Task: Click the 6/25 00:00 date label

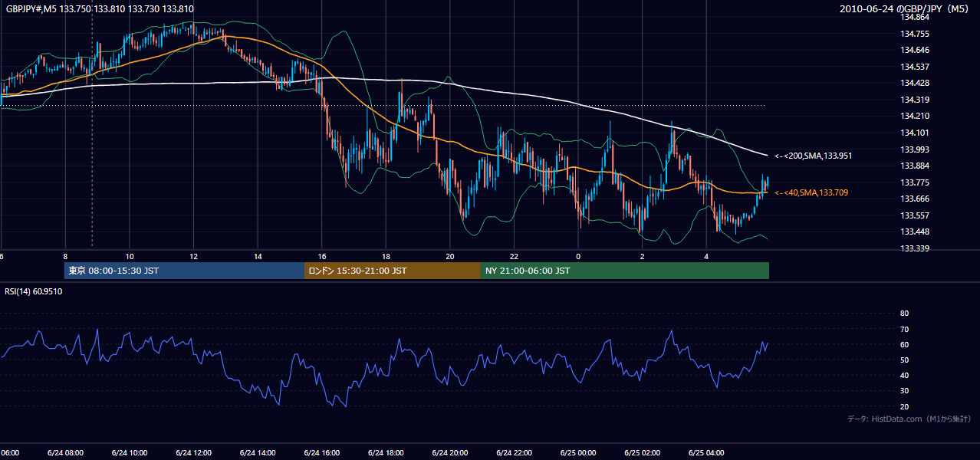Action: tap(577, 452)
